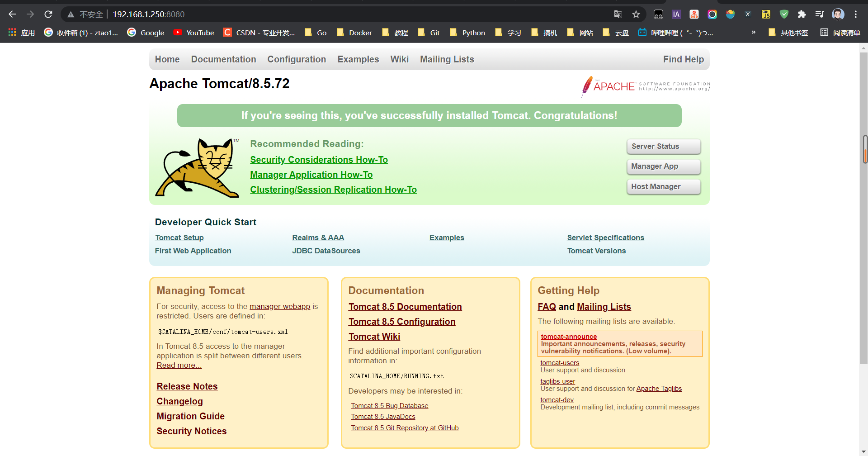Open the Servlet Specifications link
The width and height of the screenshot is (868, 456).
[606, 237]
